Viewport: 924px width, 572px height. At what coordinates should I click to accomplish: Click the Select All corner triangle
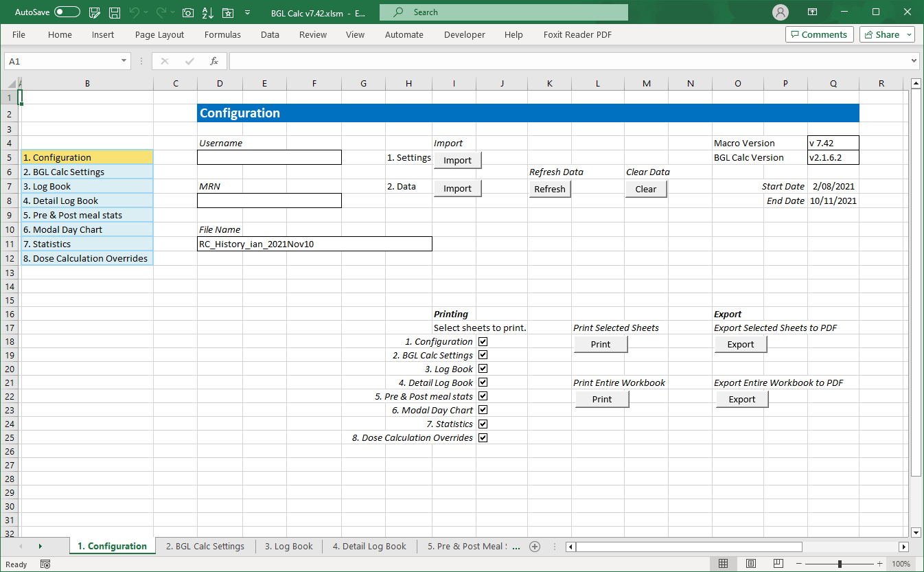(10, 84)
